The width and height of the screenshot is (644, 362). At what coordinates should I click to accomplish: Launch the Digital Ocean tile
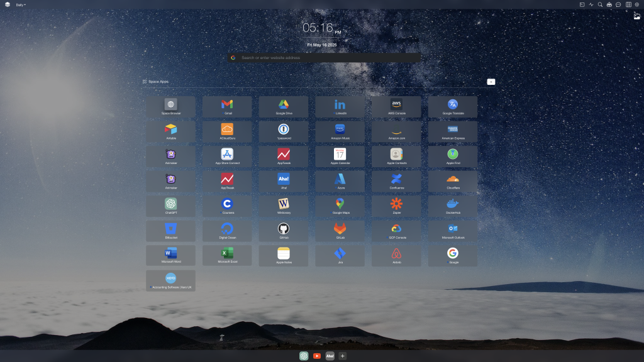click(x=226, y=231)
